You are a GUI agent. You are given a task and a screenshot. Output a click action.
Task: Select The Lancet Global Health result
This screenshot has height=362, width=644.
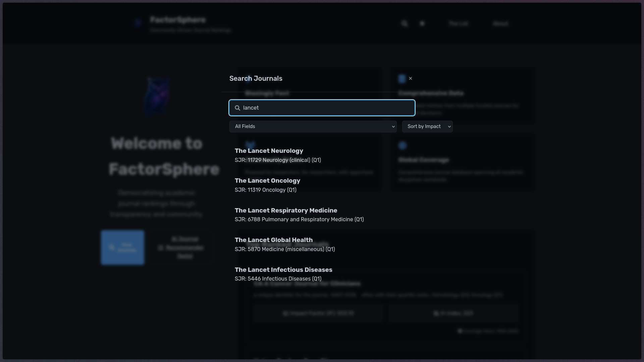click(x=273, y=240)
